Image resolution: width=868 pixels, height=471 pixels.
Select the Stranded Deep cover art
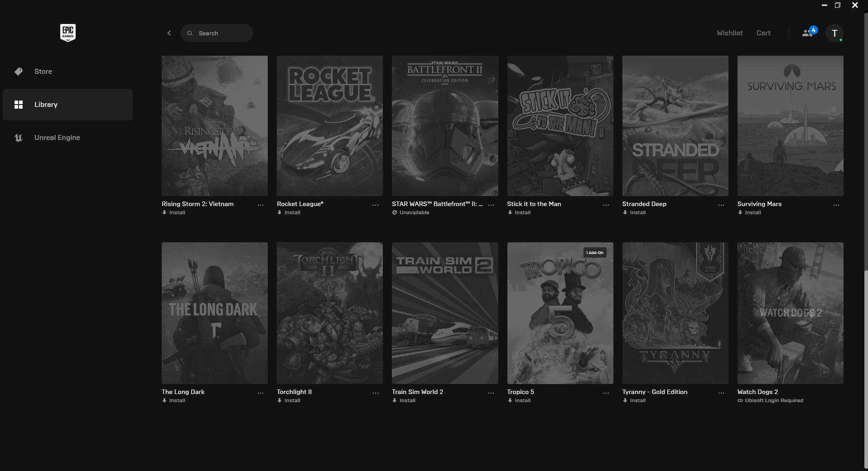point(675,126)
